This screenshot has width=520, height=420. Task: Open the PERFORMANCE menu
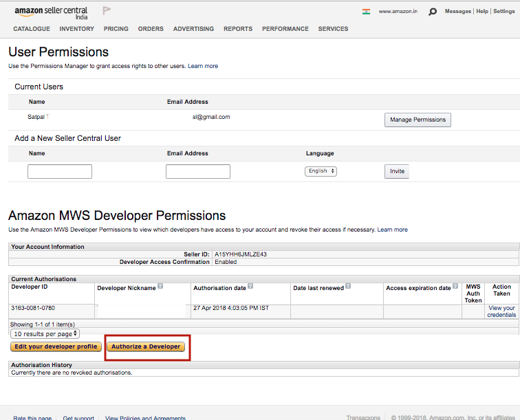pos(285,29)
